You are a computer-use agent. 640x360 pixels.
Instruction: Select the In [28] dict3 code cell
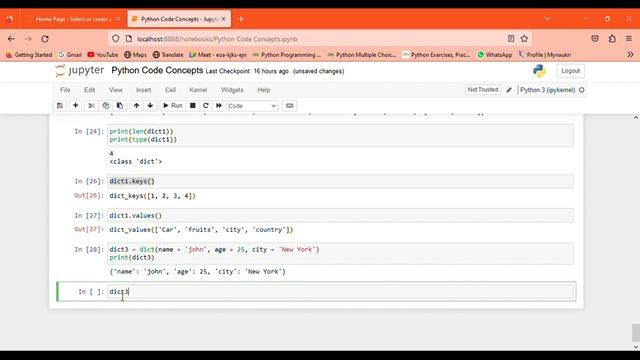pos(340,253)
